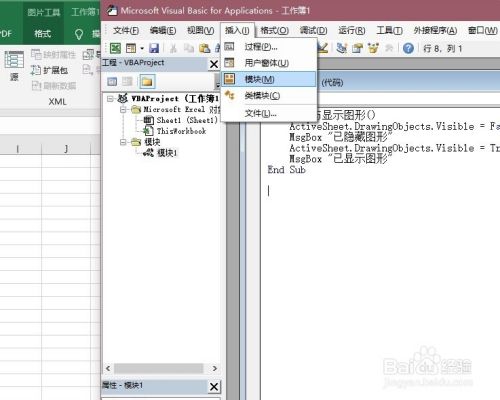The height and width of the screenshot is (400, 500).
Task: Open Project Explorer via toolbar icon
Action: 341,49
